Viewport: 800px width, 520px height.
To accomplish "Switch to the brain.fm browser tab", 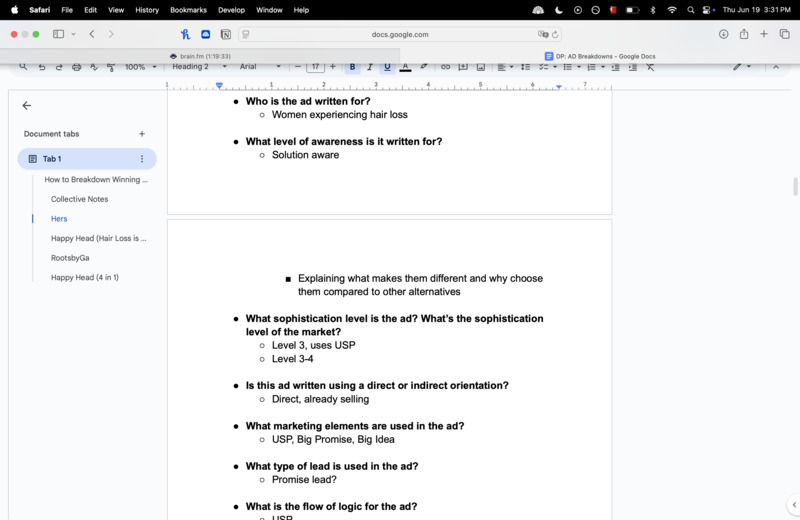I will [200, 56].
